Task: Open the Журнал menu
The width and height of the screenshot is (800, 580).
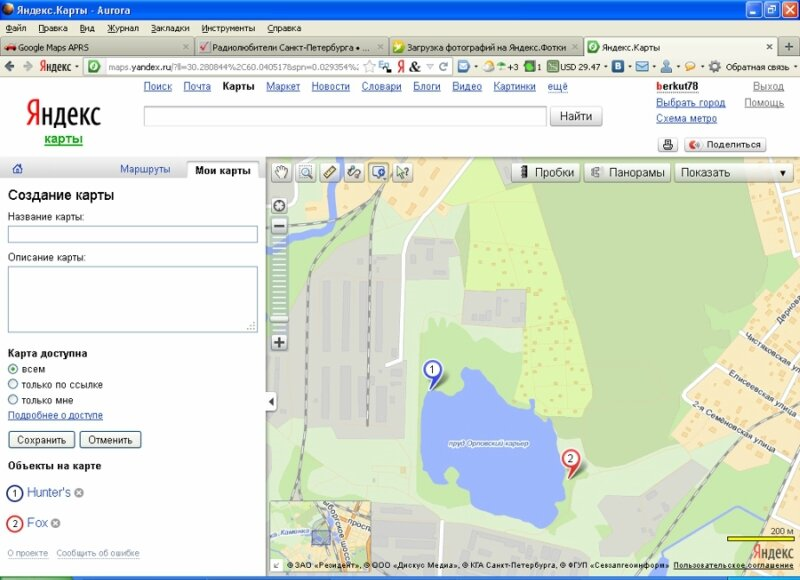Action: 123,28
